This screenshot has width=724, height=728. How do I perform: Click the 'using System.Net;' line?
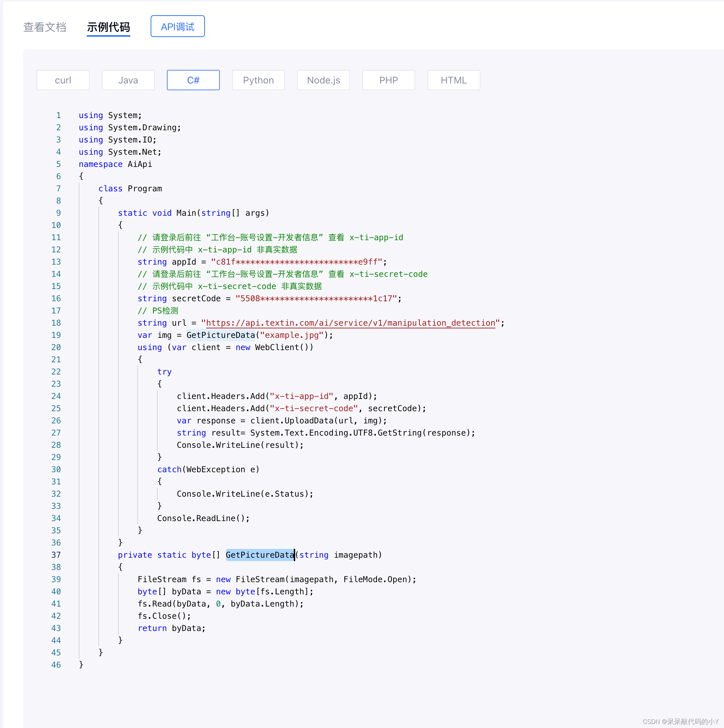coord(120,152)
